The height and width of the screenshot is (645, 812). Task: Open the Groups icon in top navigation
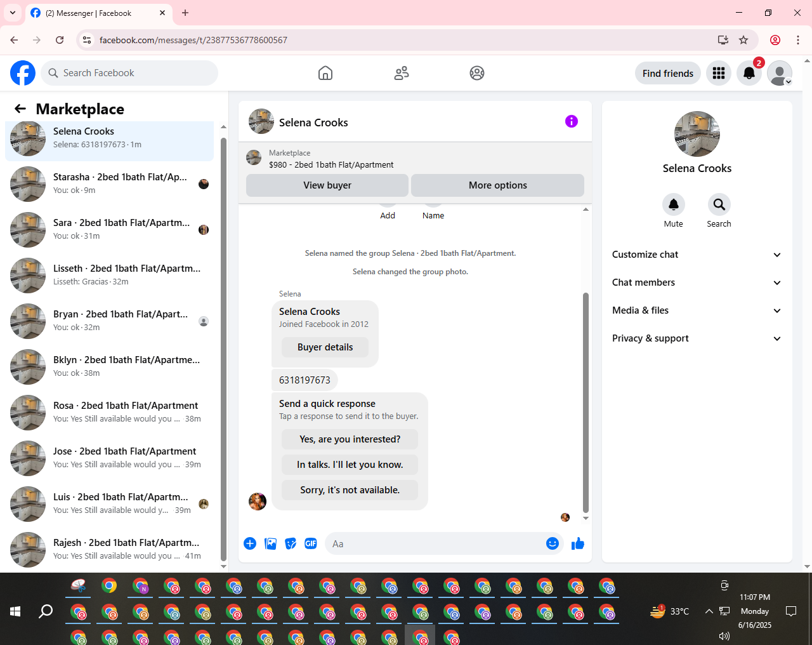[x=477, y=73]
